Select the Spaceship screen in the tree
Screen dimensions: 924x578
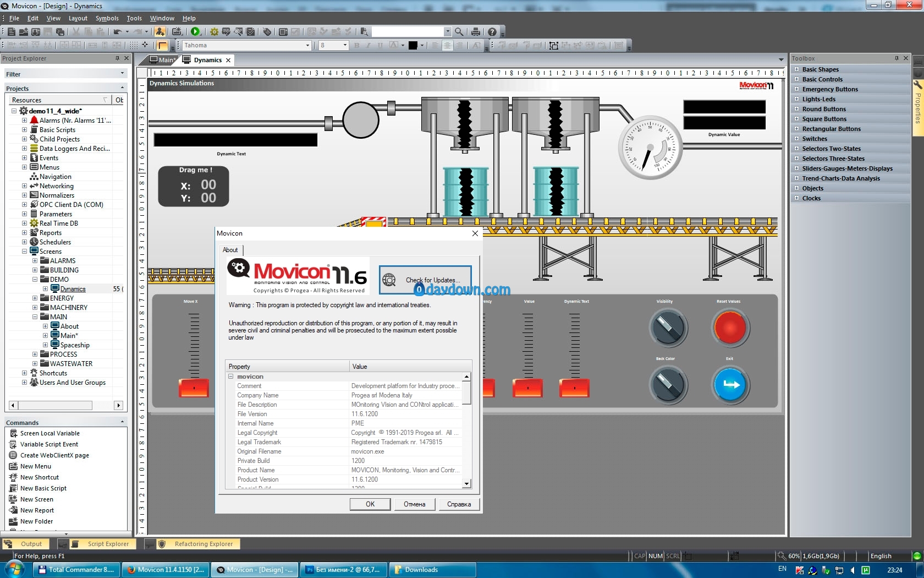(x=75, y=345)
